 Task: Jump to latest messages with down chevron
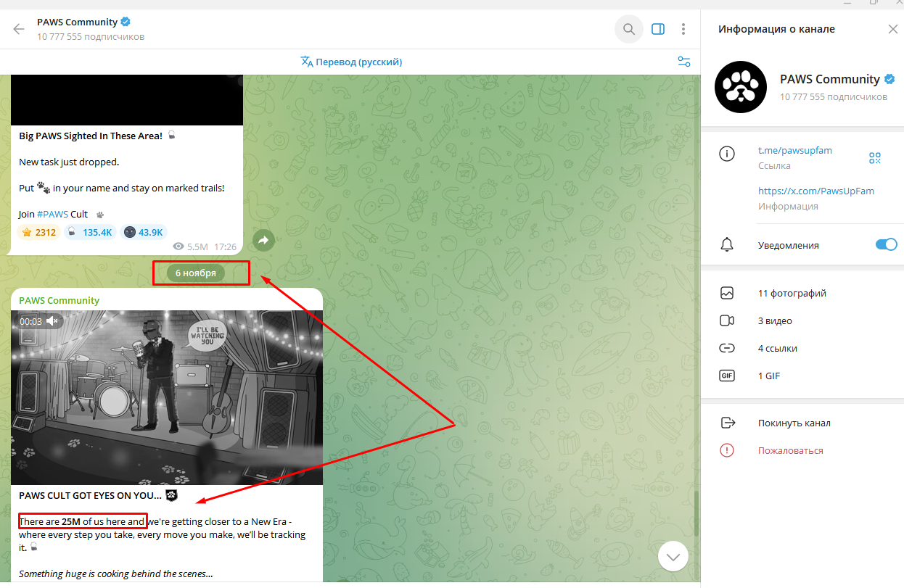tap(673, 556)
